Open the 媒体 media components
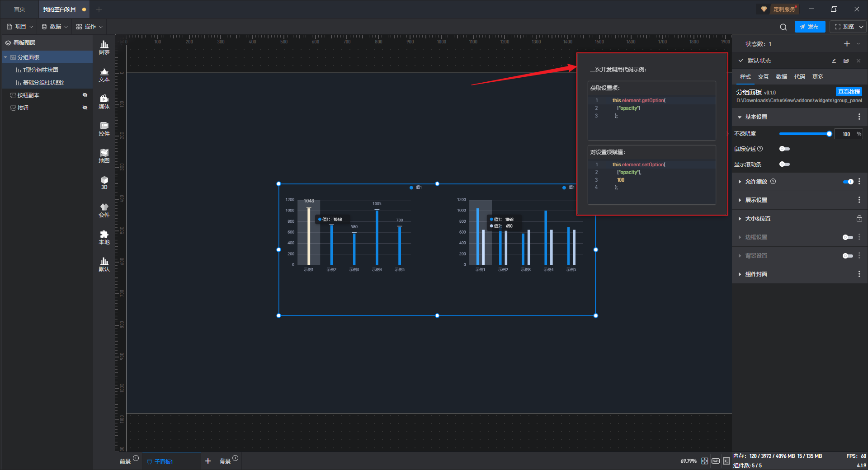868x470 pixels. click(104, 102)
